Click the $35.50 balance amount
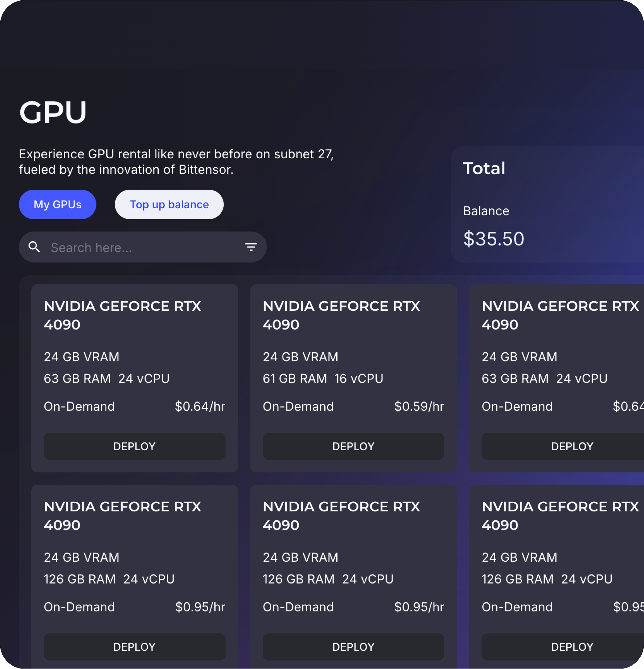This screenshot has width=644, height=669. 493,239
